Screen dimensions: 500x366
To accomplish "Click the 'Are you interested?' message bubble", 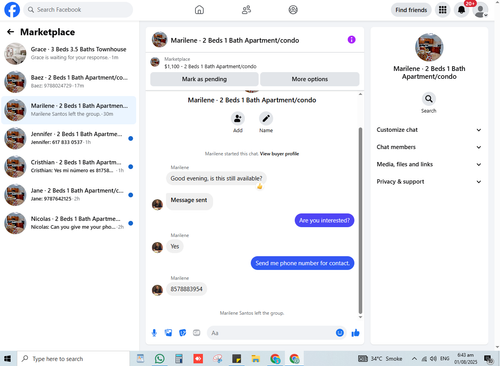I will point(324,220).
